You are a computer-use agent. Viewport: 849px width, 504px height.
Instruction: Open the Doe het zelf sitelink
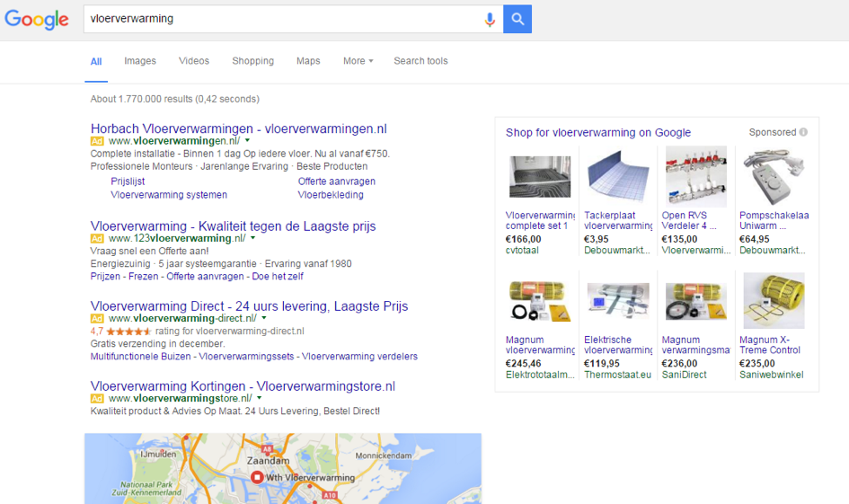point(278,277)
